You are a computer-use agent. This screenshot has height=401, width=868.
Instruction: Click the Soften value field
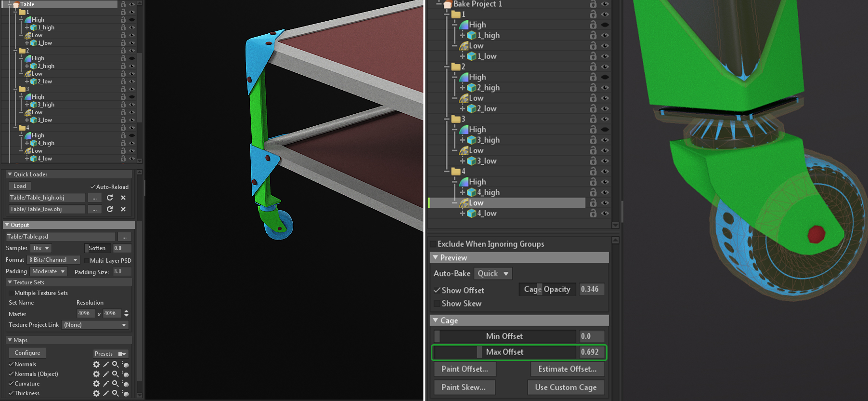pos(122,248)
